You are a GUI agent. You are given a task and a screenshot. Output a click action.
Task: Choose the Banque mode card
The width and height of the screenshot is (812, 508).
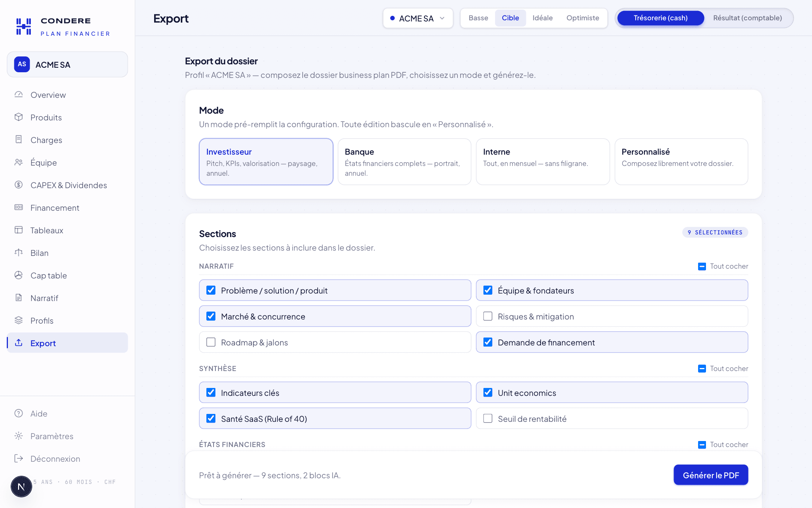[404, 162]
